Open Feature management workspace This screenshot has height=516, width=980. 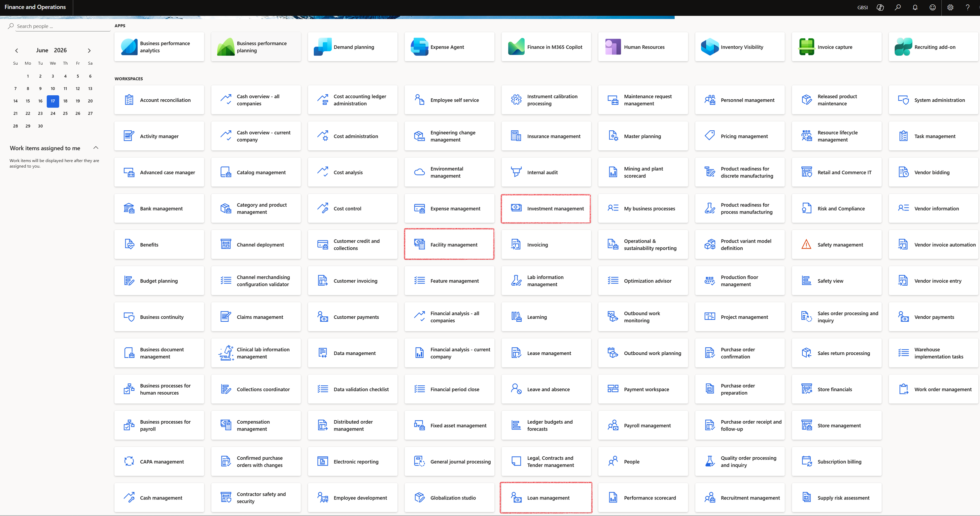[x=449, y=281]
